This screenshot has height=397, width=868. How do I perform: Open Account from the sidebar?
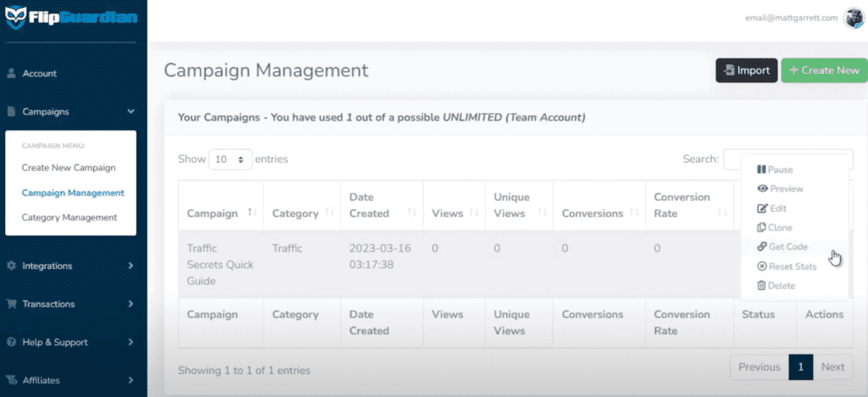[x=39, y=73]
